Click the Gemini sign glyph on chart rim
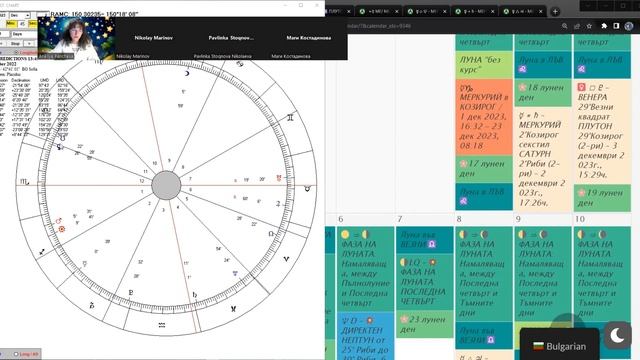 click(x=290, y=118)
